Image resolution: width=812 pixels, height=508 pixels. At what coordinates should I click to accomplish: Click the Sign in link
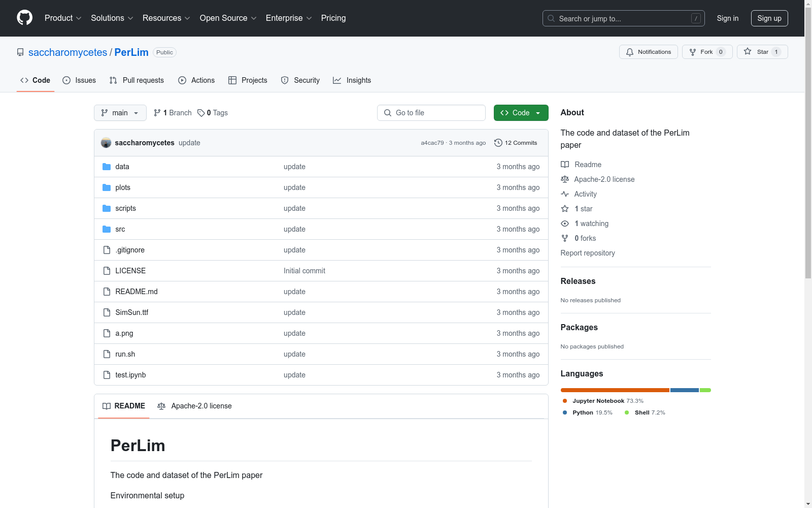728,18
